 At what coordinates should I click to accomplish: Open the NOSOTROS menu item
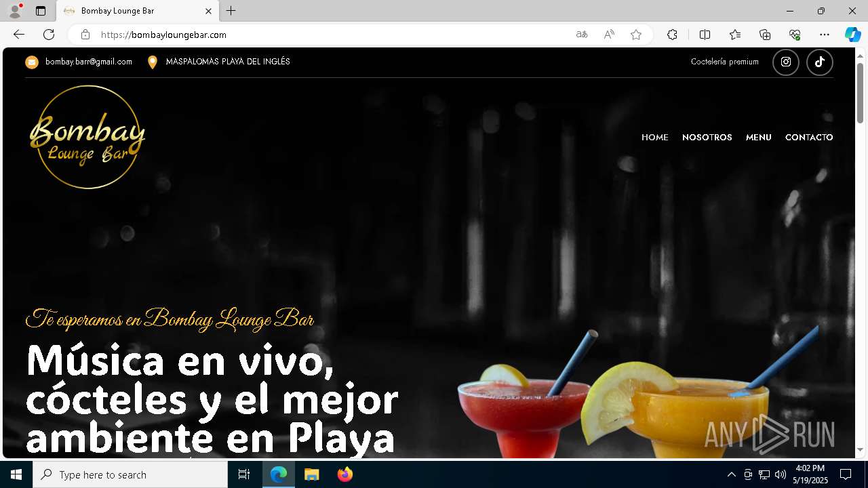[x=707, y=138]
